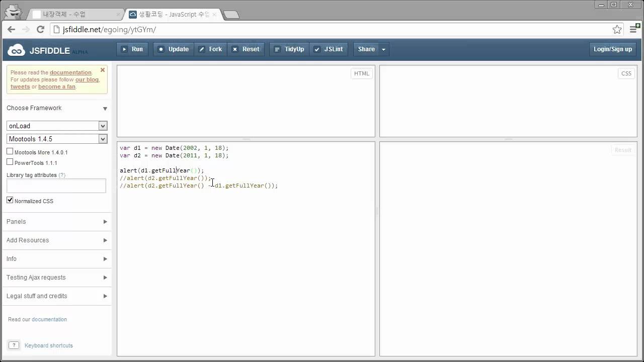This screenshot has height=362, width=644.
Task: Expand Testing Ajax requests section
Action: pyautogui.click(x=57, y=278)
